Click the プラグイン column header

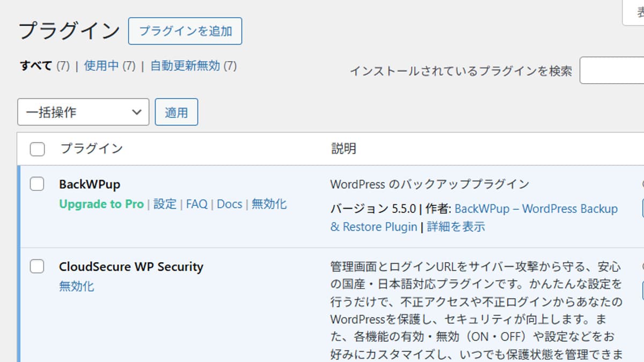click(x=91, y=149)
